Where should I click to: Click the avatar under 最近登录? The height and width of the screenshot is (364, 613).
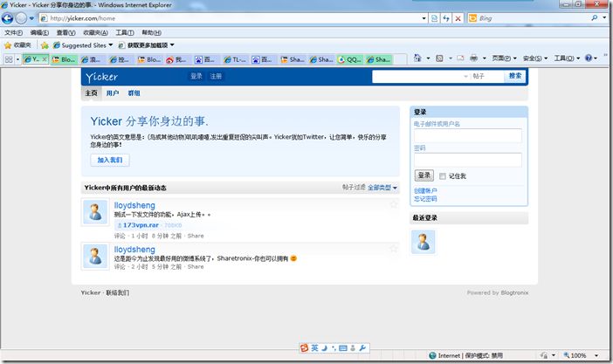423,242
